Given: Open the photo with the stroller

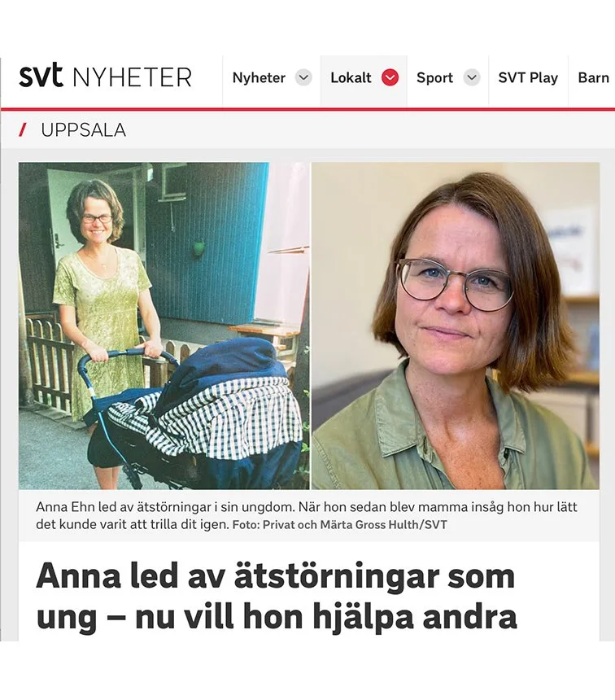Looking at the screenshot, I should click(164, 326).
